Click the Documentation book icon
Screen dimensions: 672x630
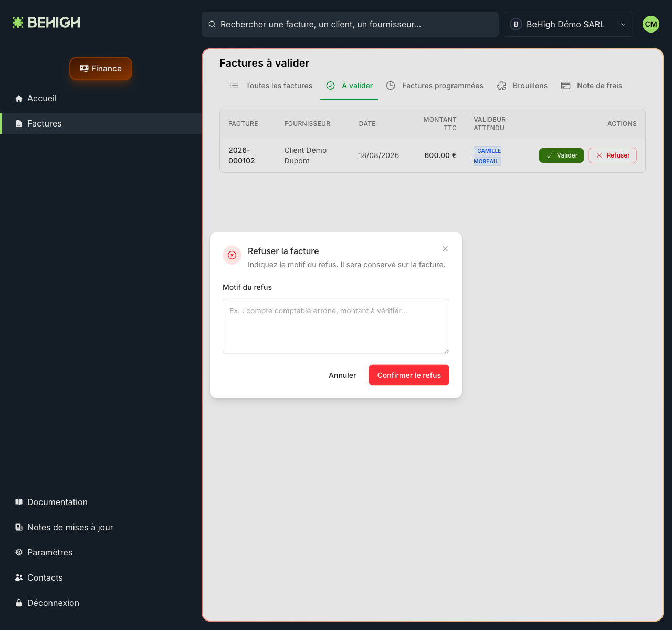tap(19, 502)
